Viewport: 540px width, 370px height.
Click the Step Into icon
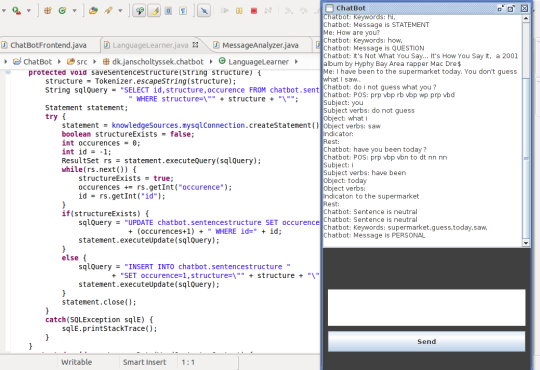coord(289,11)
